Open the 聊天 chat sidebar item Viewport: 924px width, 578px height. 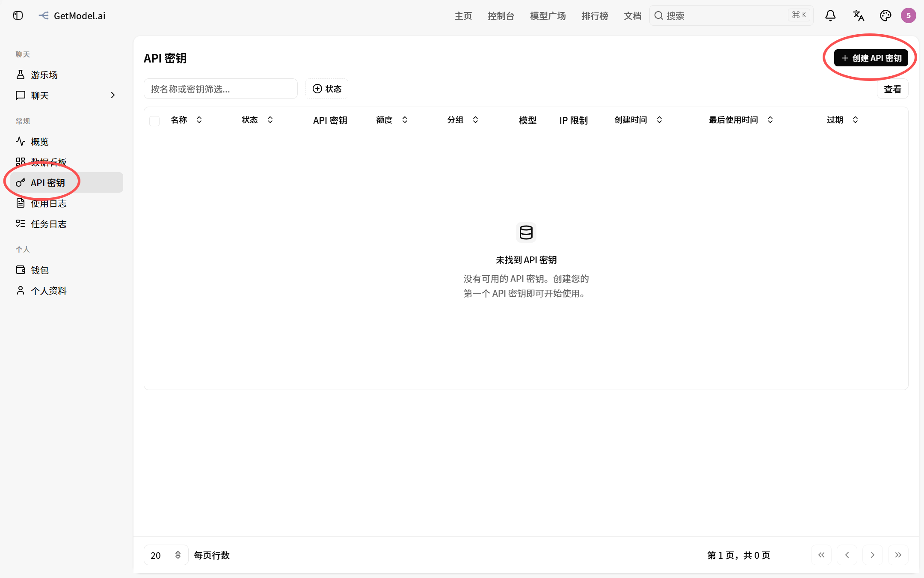tap(67, 95)
